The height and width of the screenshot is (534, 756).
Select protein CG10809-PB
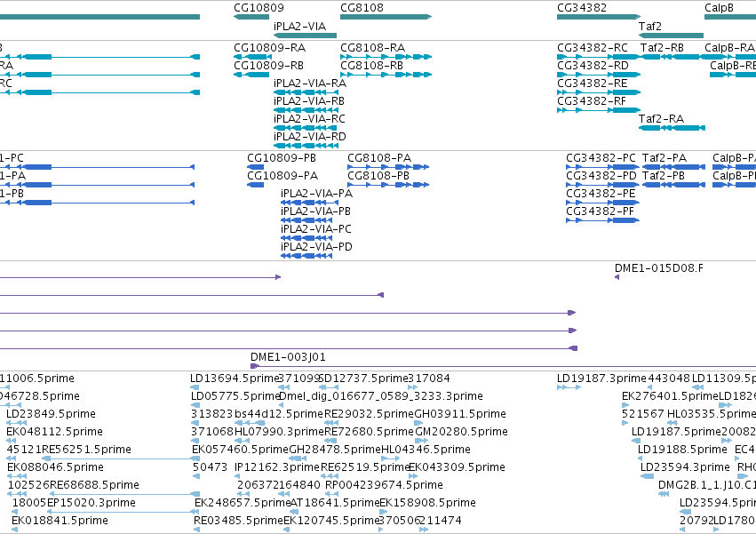tap(282, 158)
